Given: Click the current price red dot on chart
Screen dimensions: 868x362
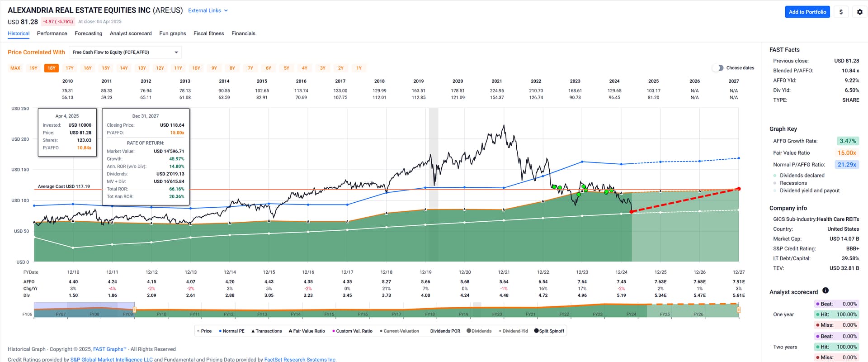Looking at the screenshot, I should (x=632, y=212).
